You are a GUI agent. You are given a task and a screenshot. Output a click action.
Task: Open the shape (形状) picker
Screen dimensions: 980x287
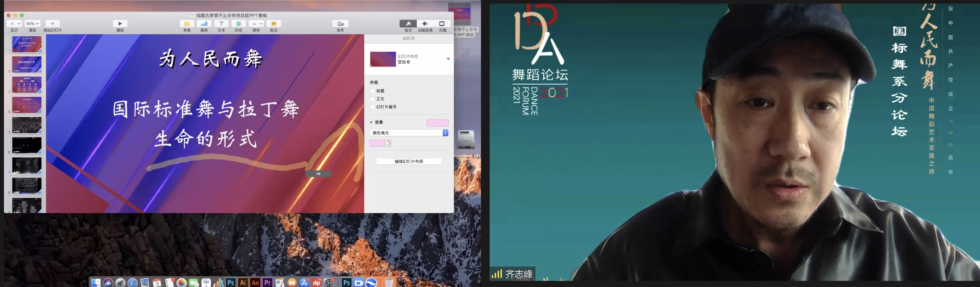239,23
